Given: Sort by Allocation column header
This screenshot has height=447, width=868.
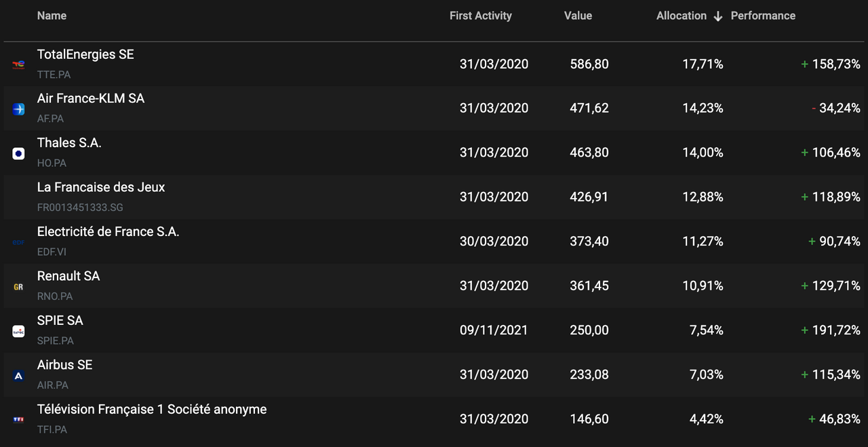Looking at the screenshot, I should click(682, 16).
